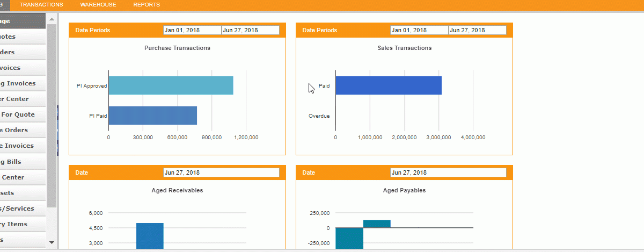Edit Sales Transactions start date Jan 01, 2018
The width and height of the screenshot is (644, 252).
(419, 30)
